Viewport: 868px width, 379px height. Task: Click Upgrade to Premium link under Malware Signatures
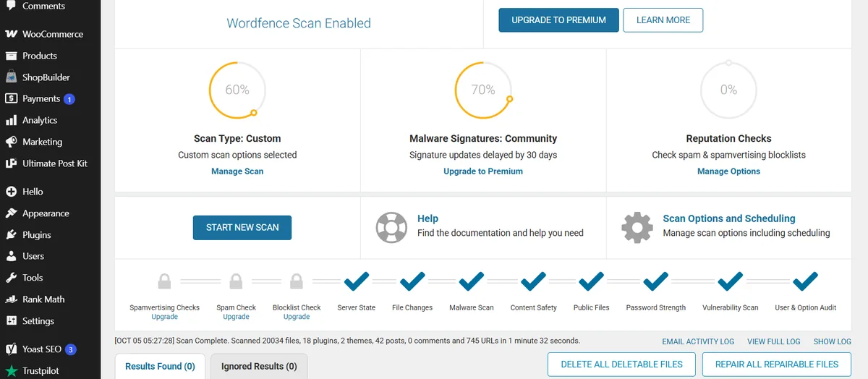coord(483,171)
